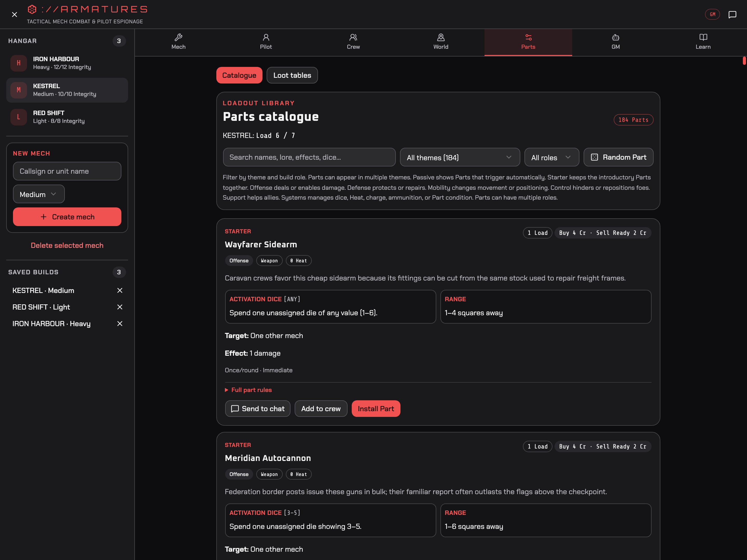747x560 pixels.
Task: Remove IRON HARBOUR Heavy saved build
Action: click(120, 323)
